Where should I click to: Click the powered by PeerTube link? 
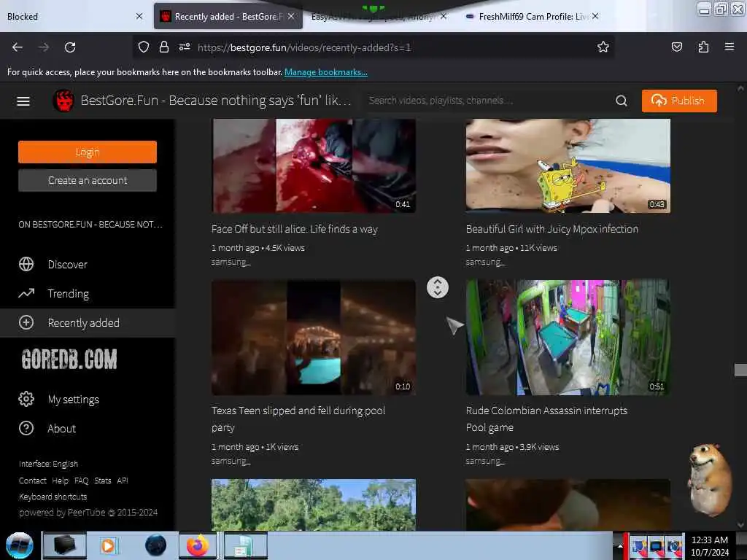88,513
